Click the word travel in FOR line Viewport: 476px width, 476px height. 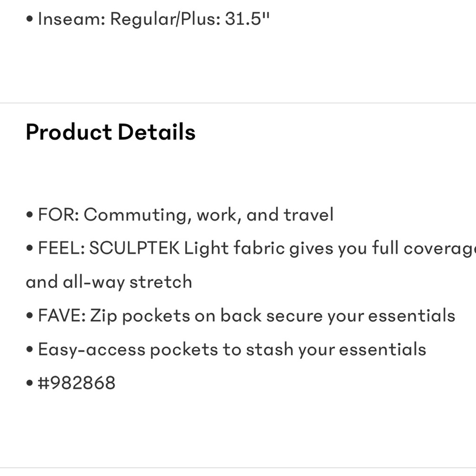308,215
